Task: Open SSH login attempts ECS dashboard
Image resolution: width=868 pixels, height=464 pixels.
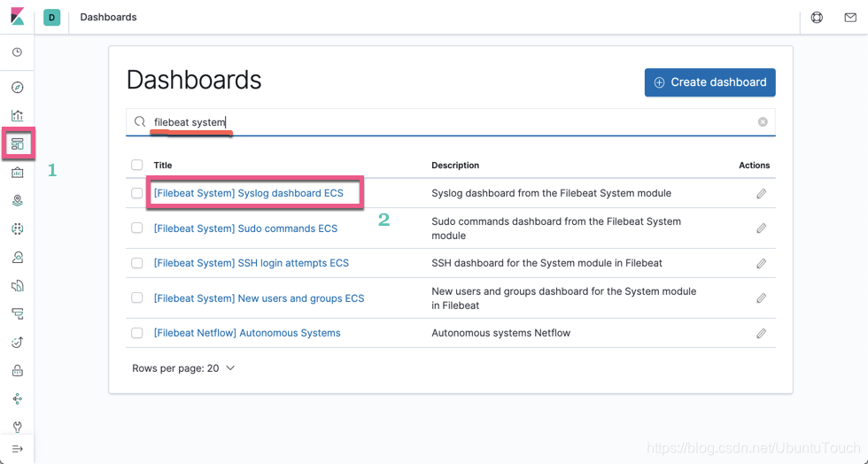Action: point(251,263)
